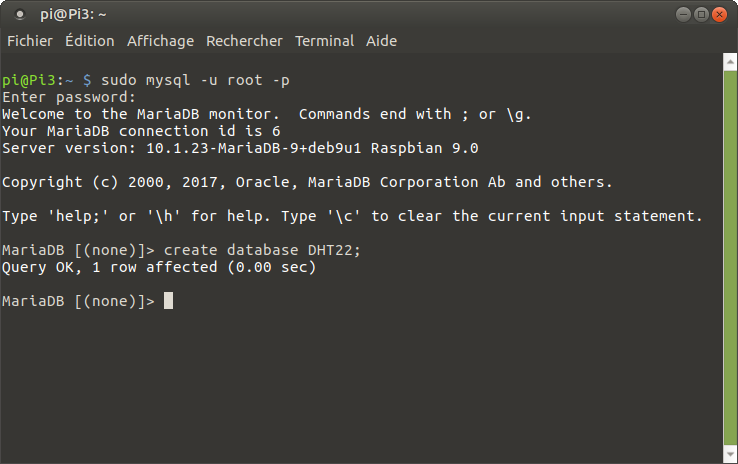
Task: Click the 'Server version' output line
Action: [x=241, y=148]
